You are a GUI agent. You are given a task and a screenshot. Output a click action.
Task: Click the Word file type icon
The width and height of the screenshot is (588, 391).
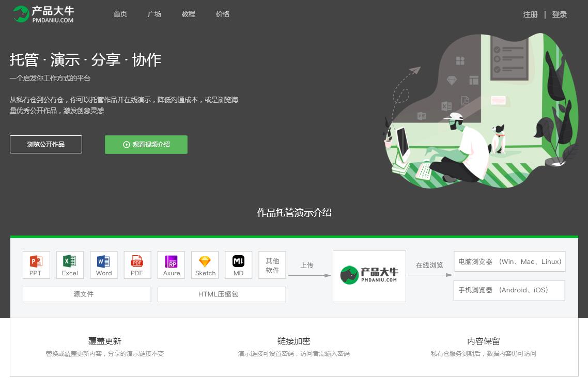tap(103, 265)
